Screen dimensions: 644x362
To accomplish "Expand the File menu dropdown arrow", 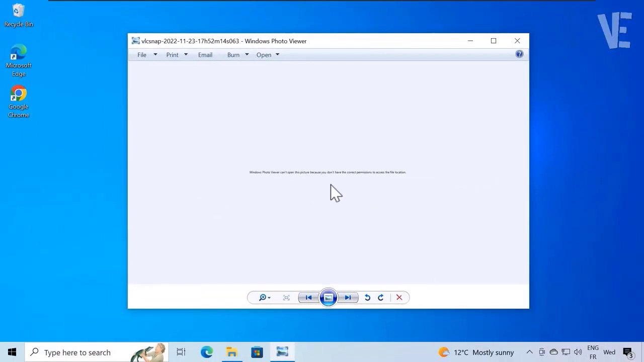I will 155,55.
